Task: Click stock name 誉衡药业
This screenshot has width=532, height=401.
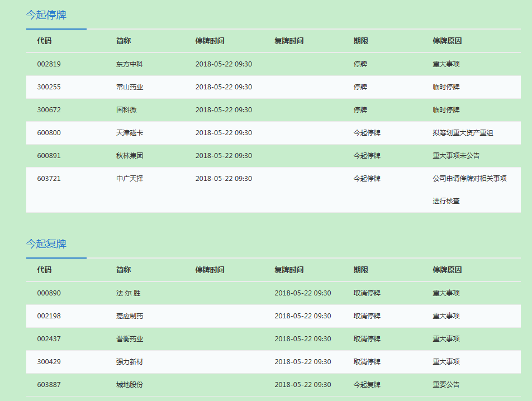Action: click(130, 339)
